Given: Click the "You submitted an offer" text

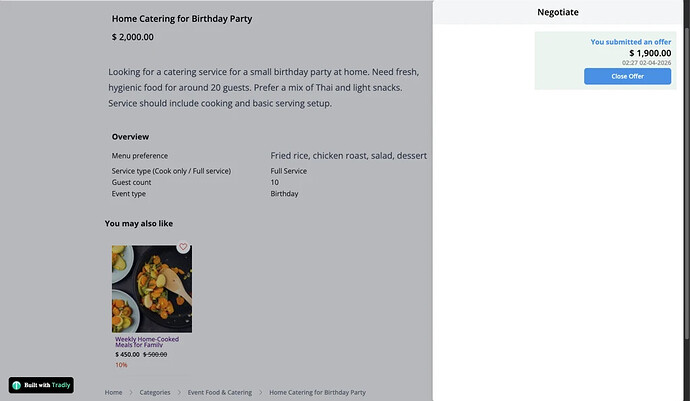Looking at the screenshot, I should tap(630, 42).
